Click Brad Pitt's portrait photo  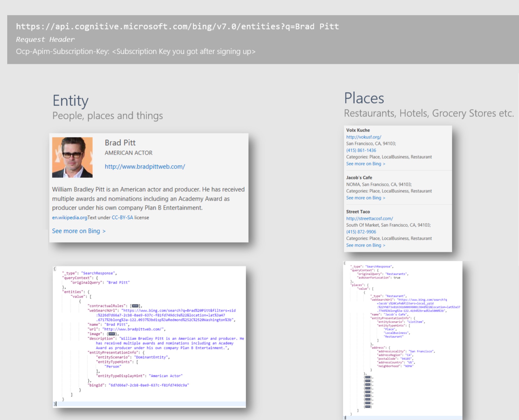(x=72, y=158)
